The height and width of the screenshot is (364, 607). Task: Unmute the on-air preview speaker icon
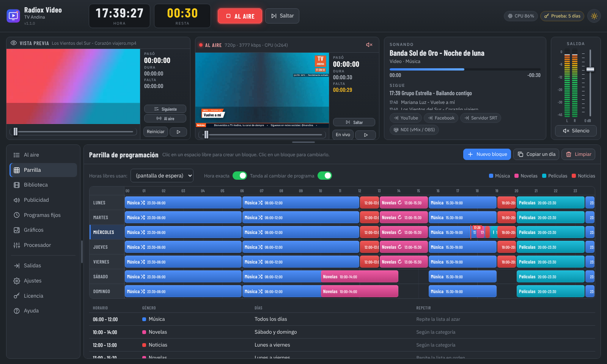pos(369,45)
